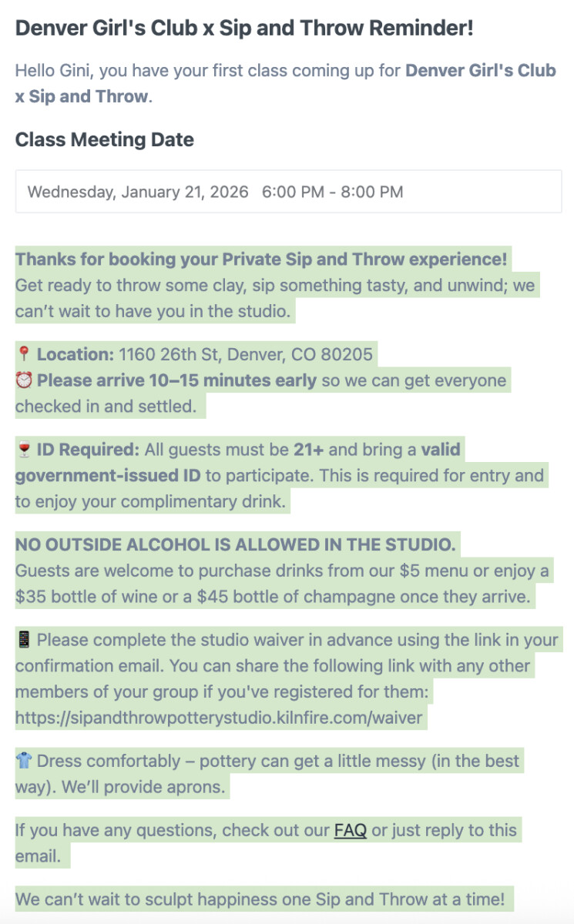Select the Class Meeting Date heading
This screenshot has height=924, width=574.
coord(105,140)
